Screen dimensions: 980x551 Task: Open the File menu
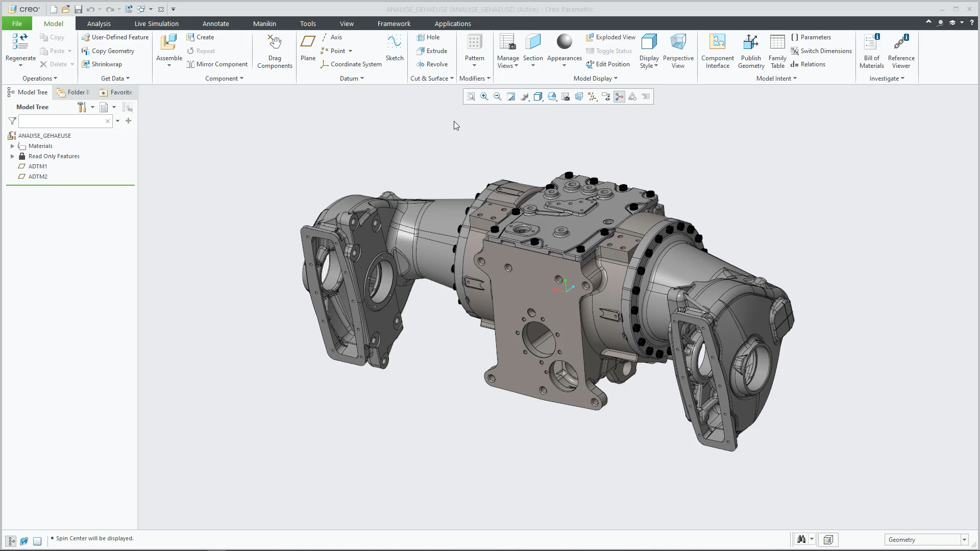pos(17,23)
